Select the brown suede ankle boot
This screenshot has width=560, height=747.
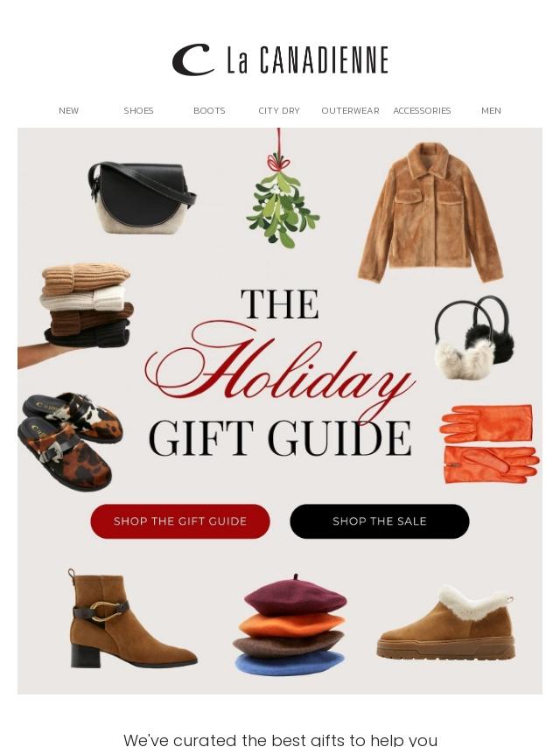[x=132, y=618]
